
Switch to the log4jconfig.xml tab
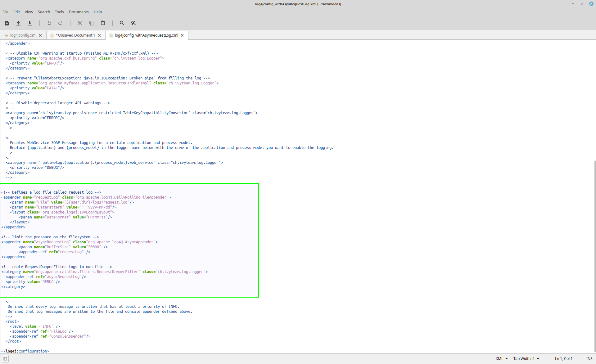(x=23, y=35)
